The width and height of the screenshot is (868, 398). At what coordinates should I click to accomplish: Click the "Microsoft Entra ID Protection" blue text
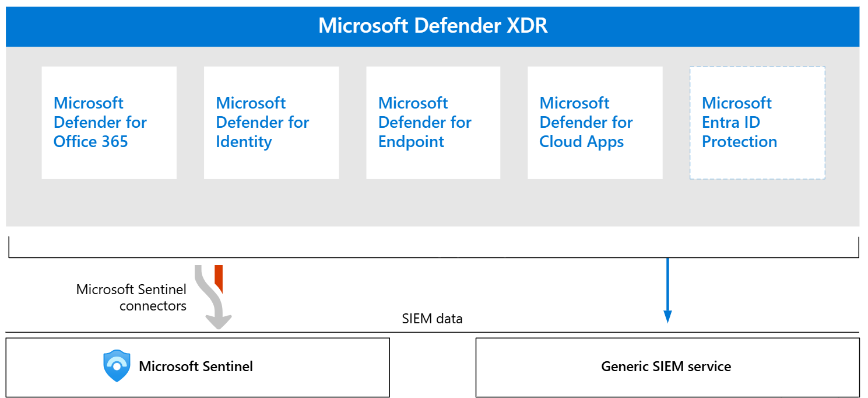click(739, 123)
